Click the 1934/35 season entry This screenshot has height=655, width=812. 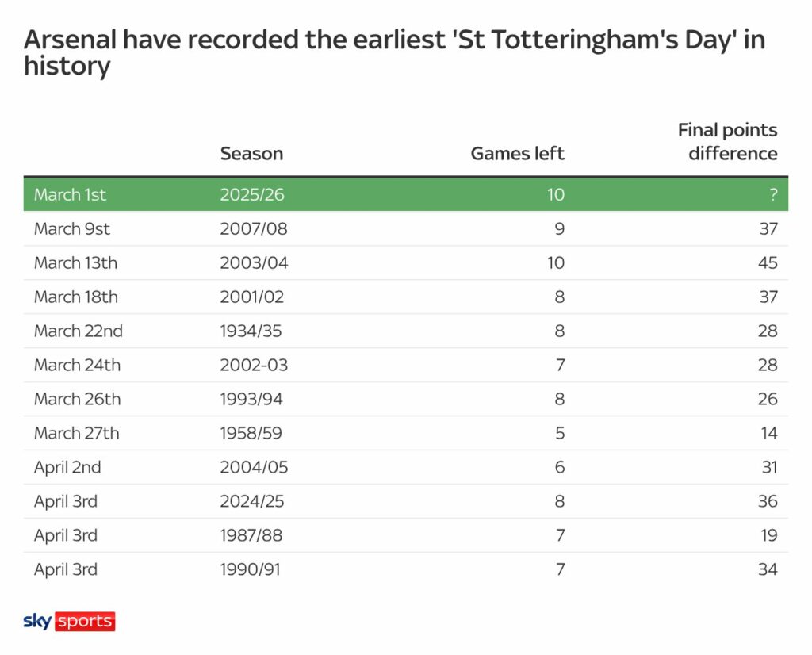click(x=253, y=331)
